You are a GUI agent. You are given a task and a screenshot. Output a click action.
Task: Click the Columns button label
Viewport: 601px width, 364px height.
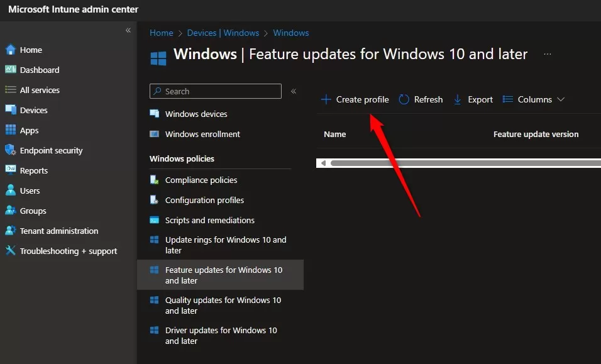pyautogui.click(x=535, y=99)
